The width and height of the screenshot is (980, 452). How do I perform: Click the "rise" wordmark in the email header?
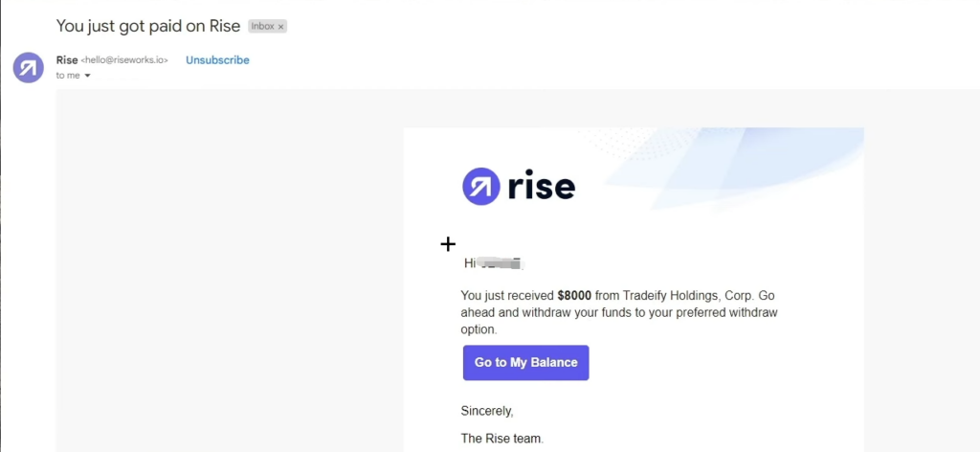(x=542, y=185)
